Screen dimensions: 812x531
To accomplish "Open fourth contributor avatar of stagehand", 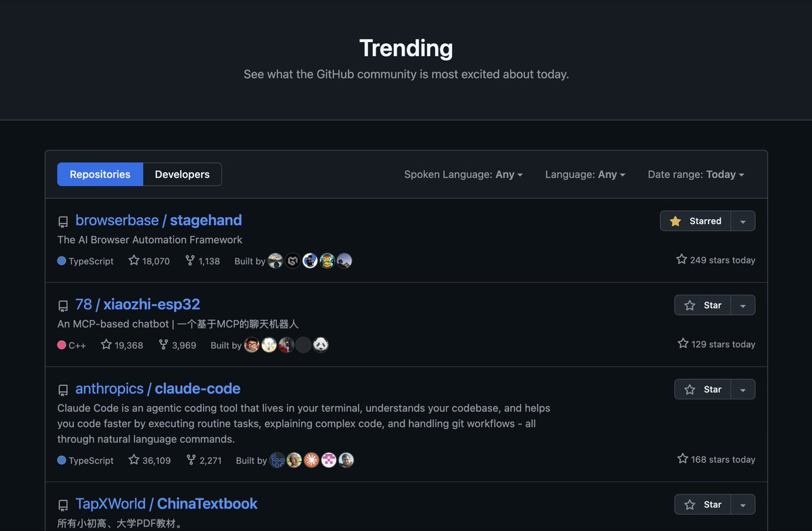I will coord(327,260).
